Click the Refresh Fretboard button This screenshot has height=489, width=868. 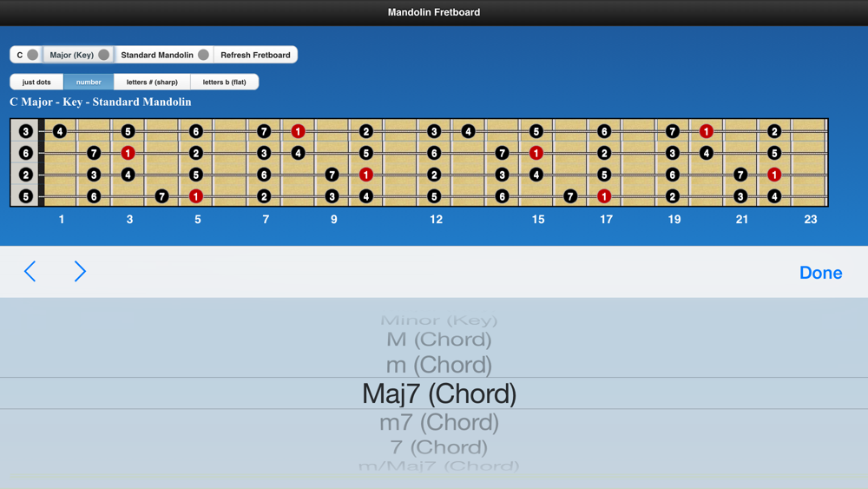point(255,55)
